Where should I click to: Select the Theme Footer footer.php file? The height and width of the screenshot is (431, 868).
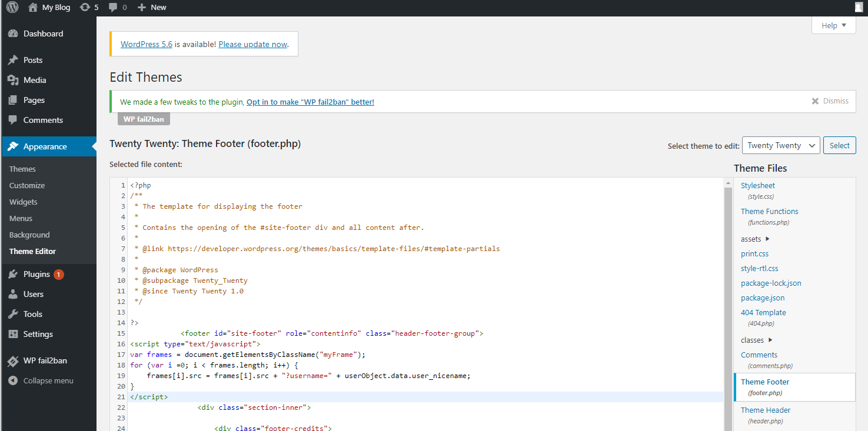[794, 387]
